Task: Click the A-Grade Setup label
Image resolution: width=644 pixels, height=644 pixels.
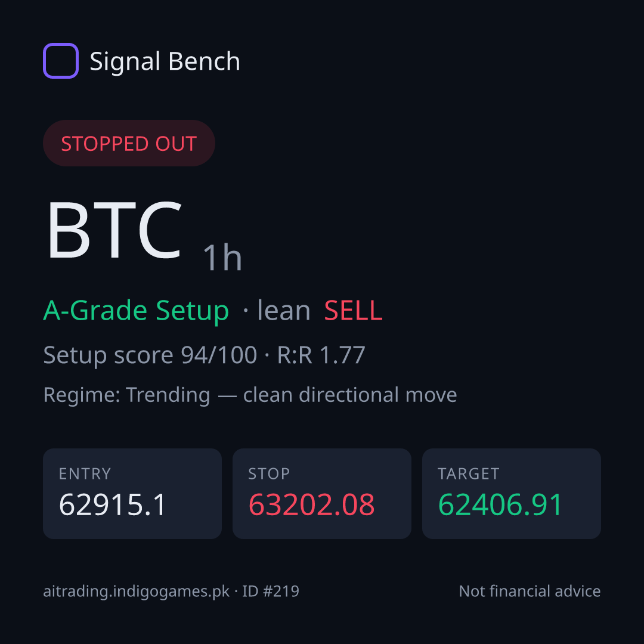Action: coord(136,311)
